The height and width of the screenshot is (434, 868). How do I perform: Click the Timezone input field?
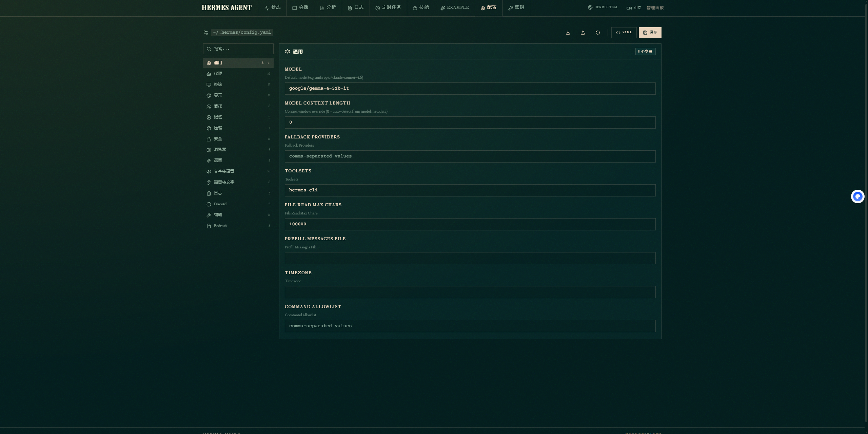pyautogui.click(x=470, y=292)
